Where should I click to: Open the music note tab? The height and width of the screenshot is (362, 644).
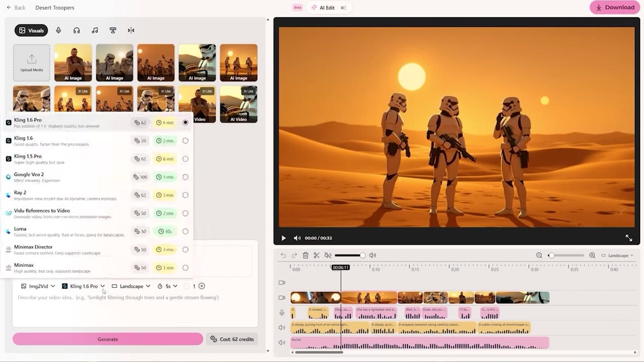pos(95,31)
